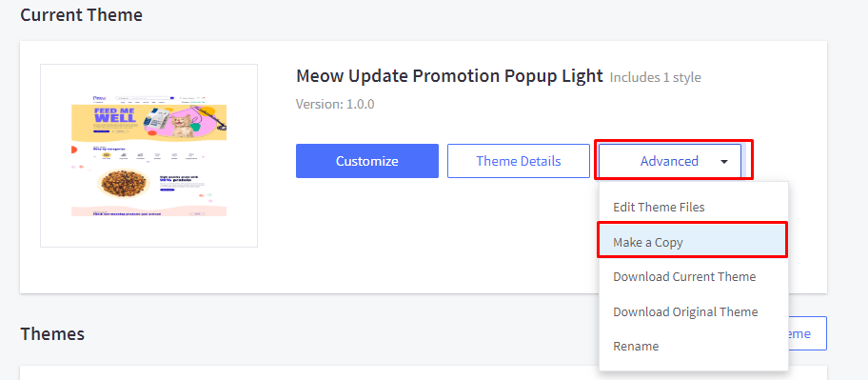Click the product box image in preview banner
868x380 pixels.
(158, 117)
